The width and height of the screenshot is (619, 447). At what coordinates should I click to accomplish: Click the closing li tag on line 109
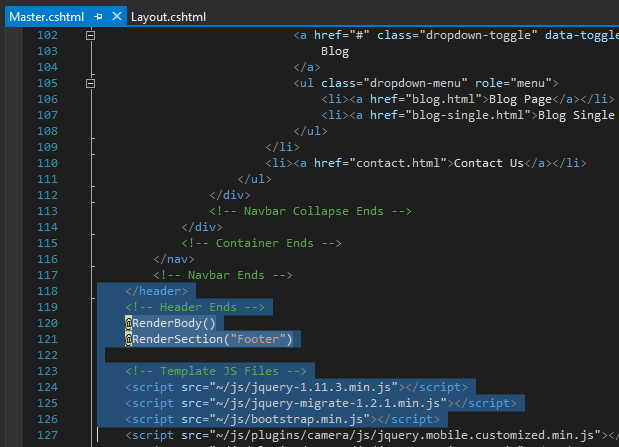click(282, 147)
